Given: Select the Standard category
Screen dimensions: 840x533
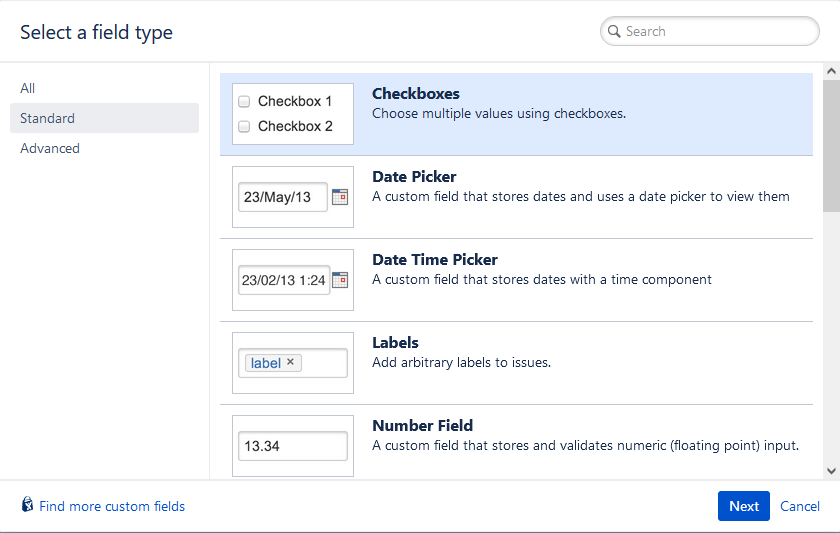Looking at the screenshot, I should (48, 118).
